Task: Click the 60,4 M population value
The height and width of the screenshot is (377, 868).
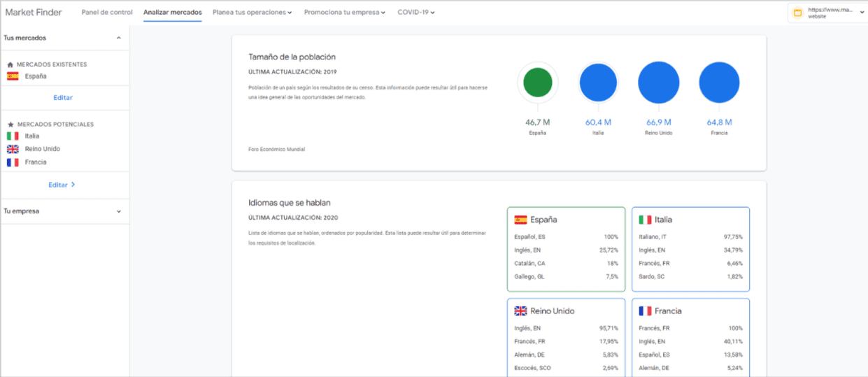Action: (x=598, y=122)
